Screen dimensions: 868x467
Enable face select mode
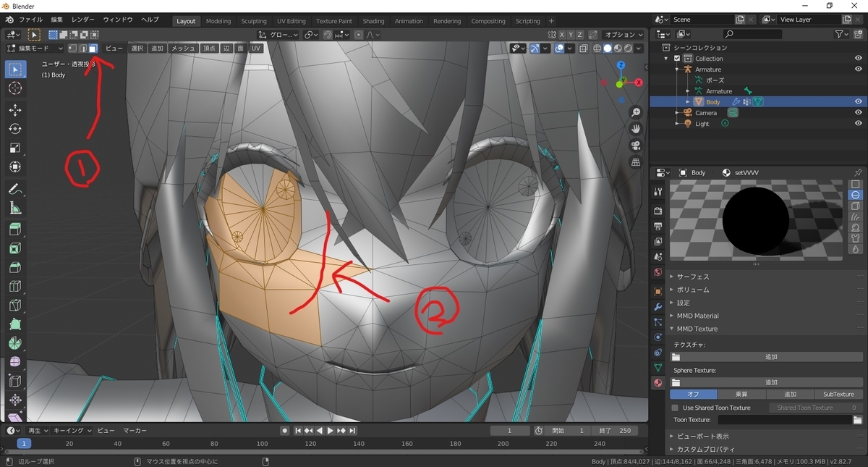tap(93, 48)
